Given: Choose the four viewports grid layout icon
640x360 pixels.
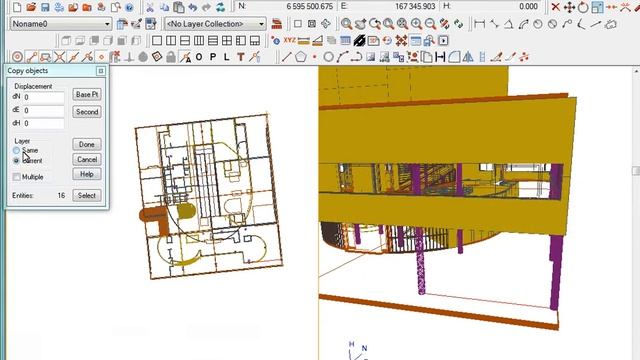Looking at the screenshot, I should 227,40.
